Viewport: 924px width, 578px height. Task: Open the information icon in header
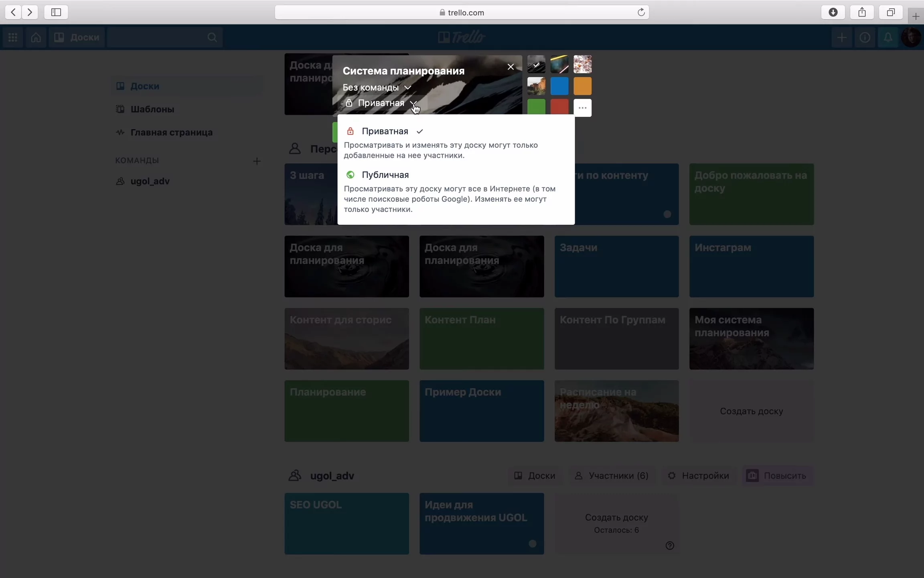coord(865,37)
